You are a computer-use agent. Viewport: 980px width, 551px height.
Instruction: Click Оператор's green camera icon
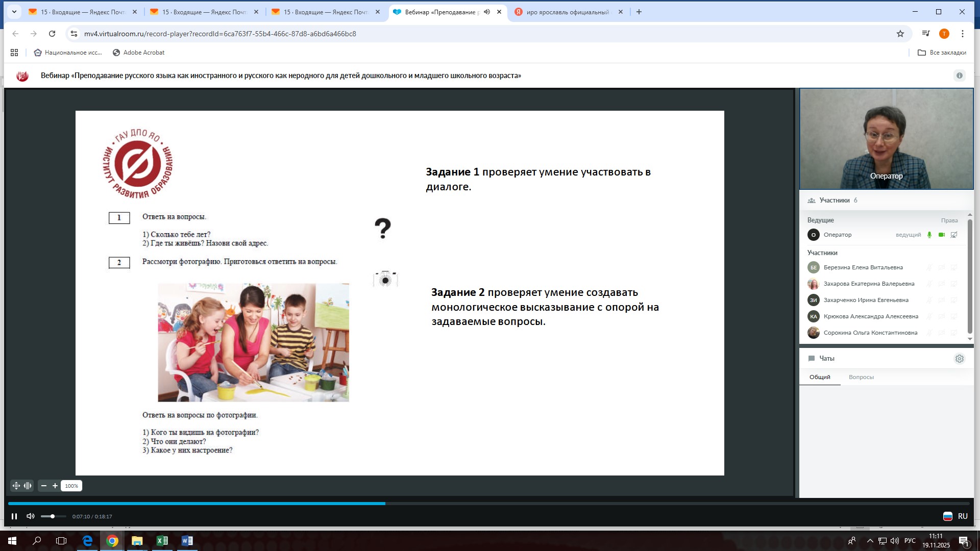pos(941,235)
